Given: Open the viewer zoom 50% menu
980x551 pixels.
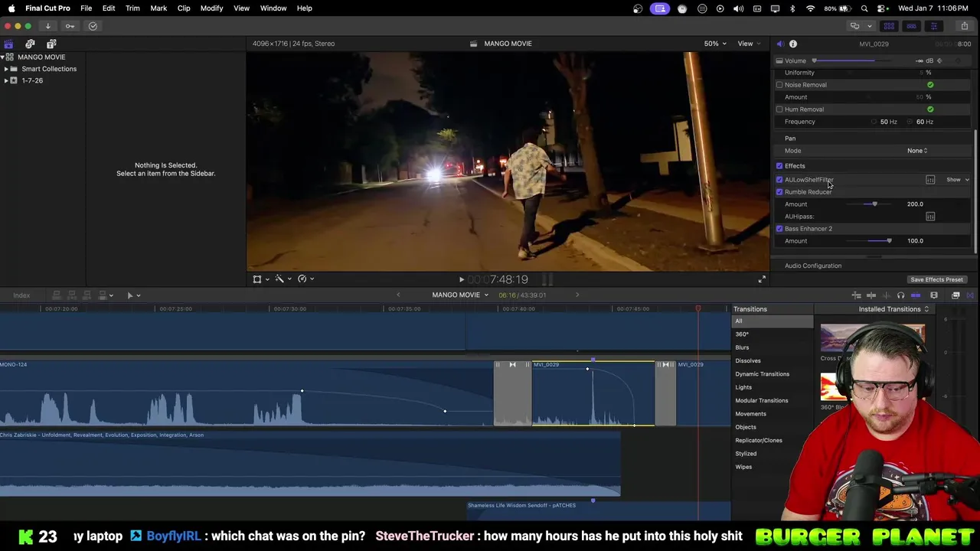Looking at the screenshot, I should click(716, 44).
